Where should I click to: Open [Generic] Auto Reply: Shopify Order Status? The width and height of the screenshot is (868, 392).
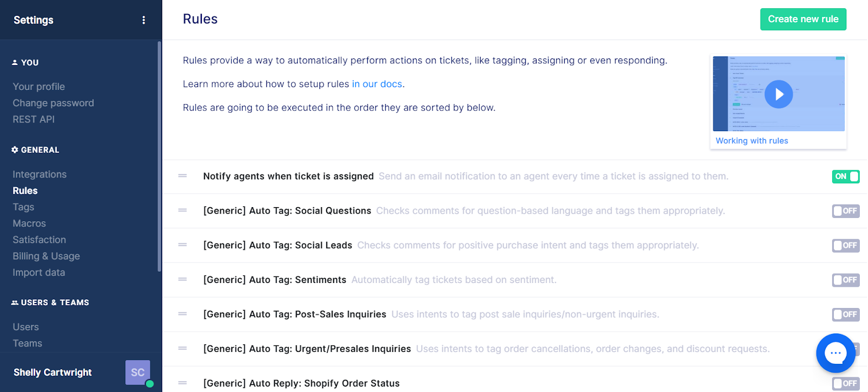click(x=301, y=383)
